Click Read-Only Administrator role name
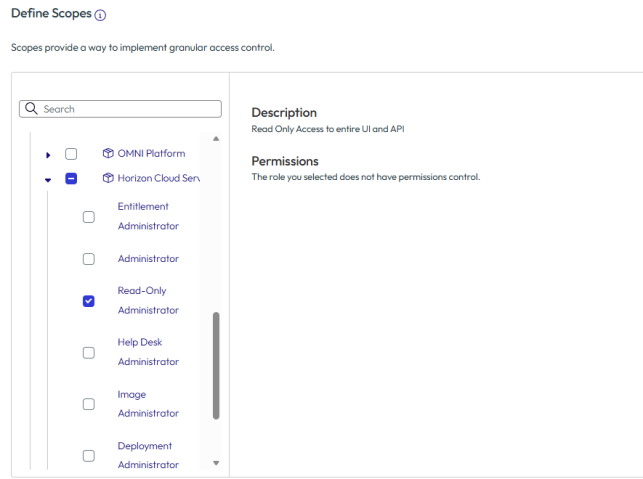643x479 pixels. [x=148, y=300]
